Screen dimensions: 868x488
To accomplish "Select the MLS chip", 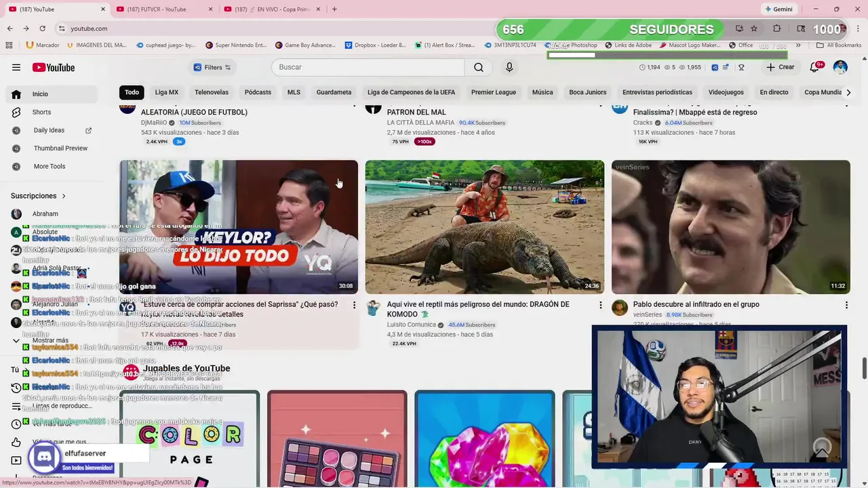I will pos(294,92).
